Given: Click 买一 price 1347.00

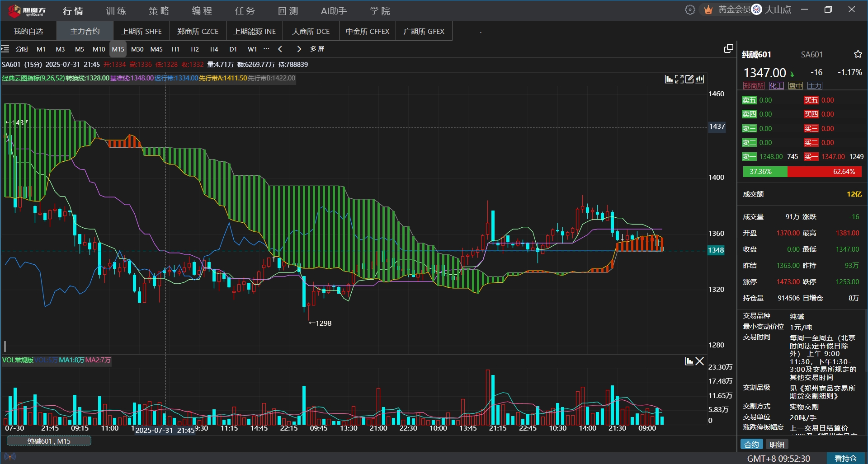Looking at the screenshot, I should [x=833, y=157].
